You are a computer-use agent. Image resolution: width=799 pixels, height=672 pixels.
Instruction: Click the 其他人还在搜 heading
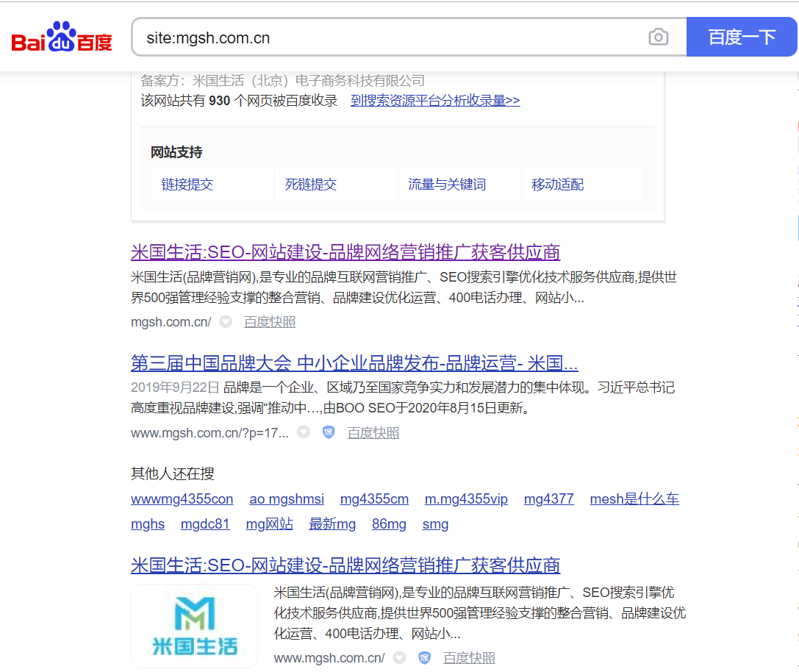pos(172,473)
